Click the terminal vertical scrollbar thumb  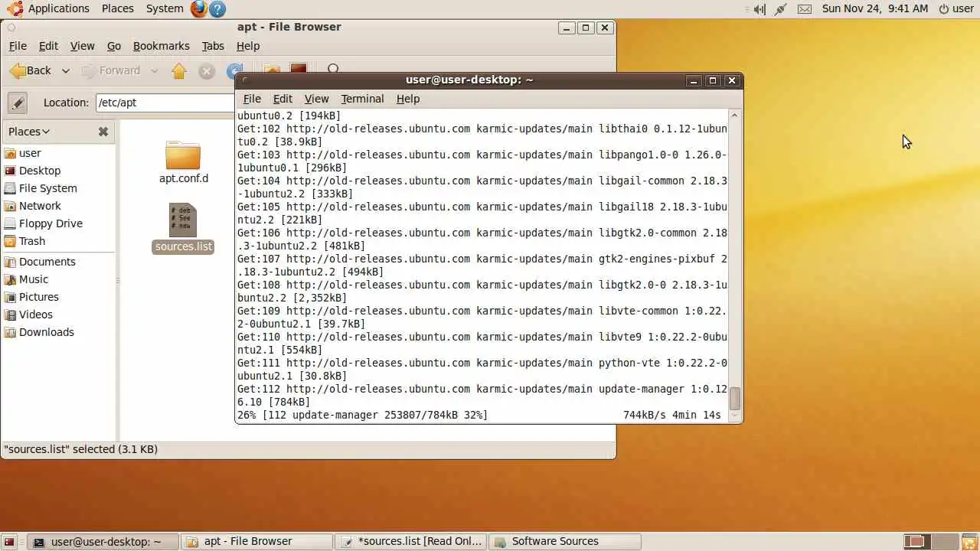[735, 399]
